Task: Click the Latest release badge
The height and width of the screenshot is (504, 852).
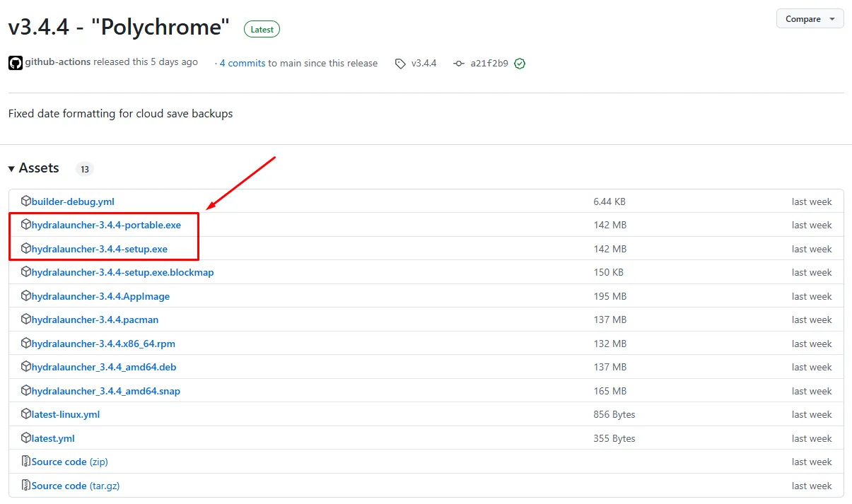Action: pos(262,29)
